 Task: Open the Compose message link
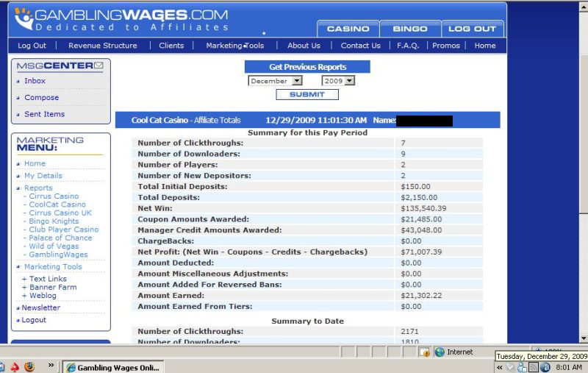click(x=42, y=98)
